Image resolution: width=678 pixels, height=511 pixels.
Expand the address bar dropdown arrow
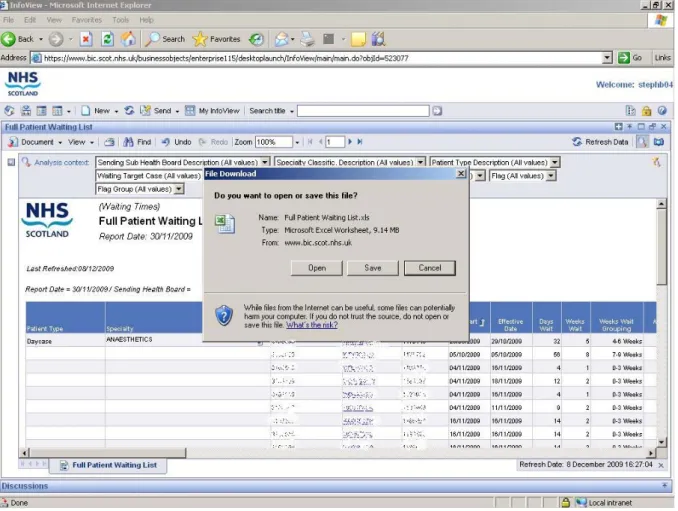click(x=608, y=57)
